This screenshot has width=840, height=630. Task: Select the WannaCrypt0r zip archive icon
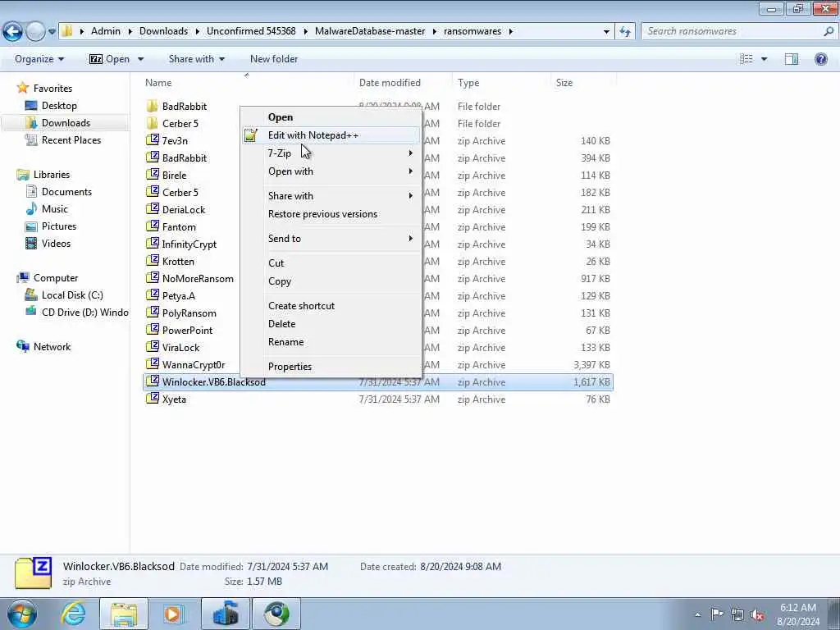[x=153, y=364]
